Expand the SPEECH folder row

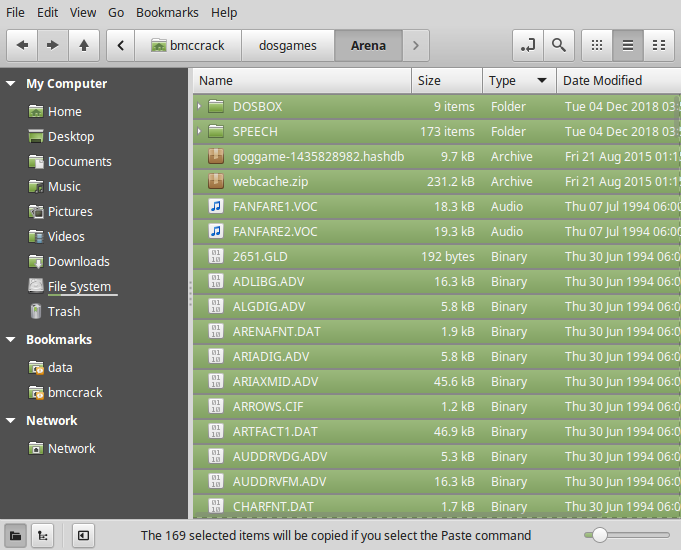pyautogui.click(x=199, y=131)
